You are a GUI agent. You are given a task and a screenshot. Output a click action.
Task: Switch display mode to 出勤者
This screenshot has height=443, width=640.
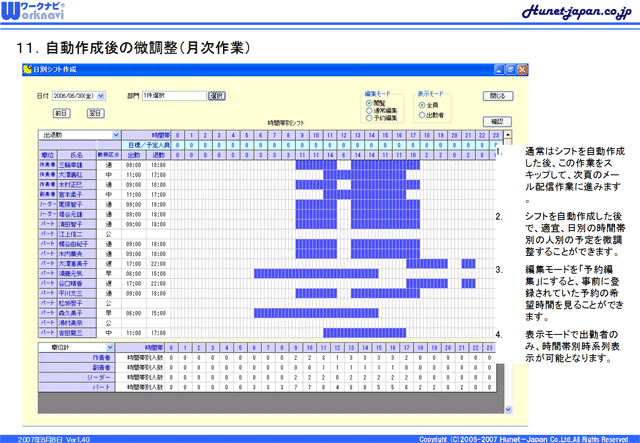(x=421, y=113)
